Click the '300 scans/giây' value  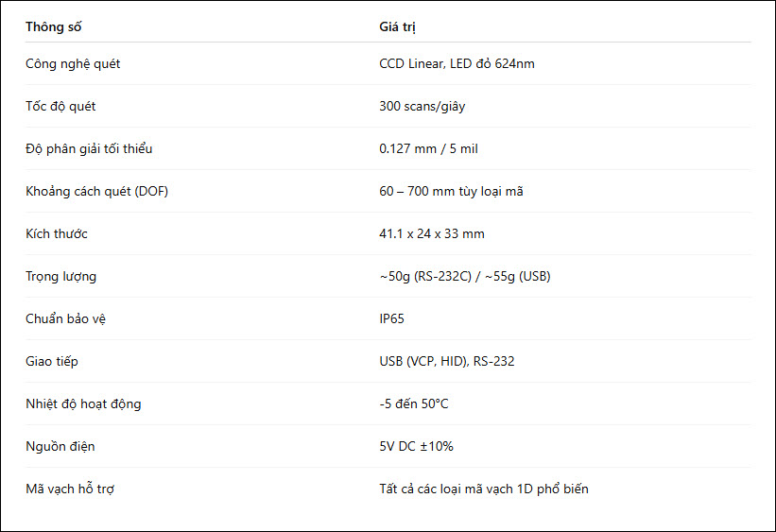coord(422,107)
